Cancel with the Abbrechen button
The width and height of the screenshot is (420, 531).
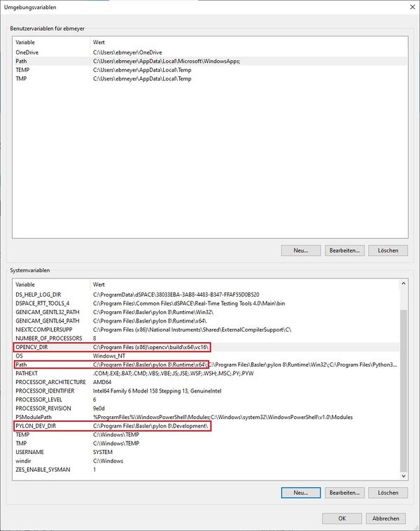385,518
